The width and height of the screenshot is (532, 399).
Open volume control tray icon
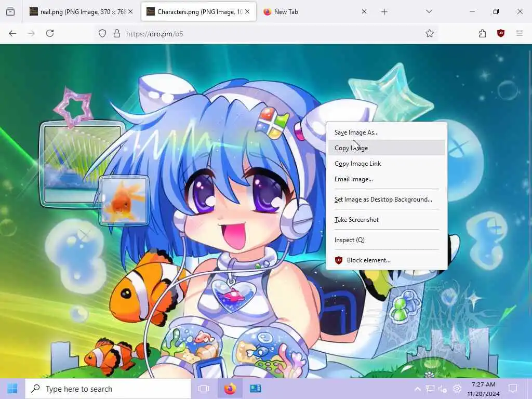[x=443, y=389]
